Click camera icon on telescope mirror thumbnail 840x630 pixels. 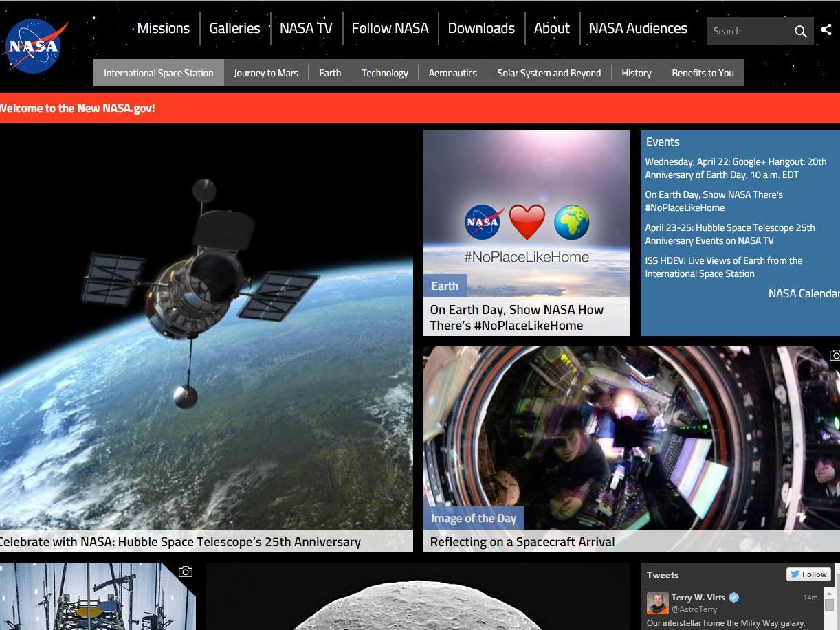(186, 572)
